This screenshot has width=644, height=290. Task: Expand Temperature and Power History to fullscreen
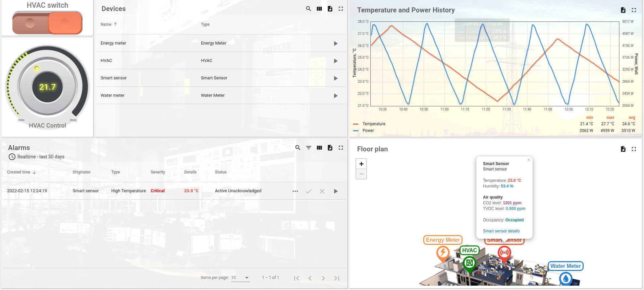pos(634,10)
